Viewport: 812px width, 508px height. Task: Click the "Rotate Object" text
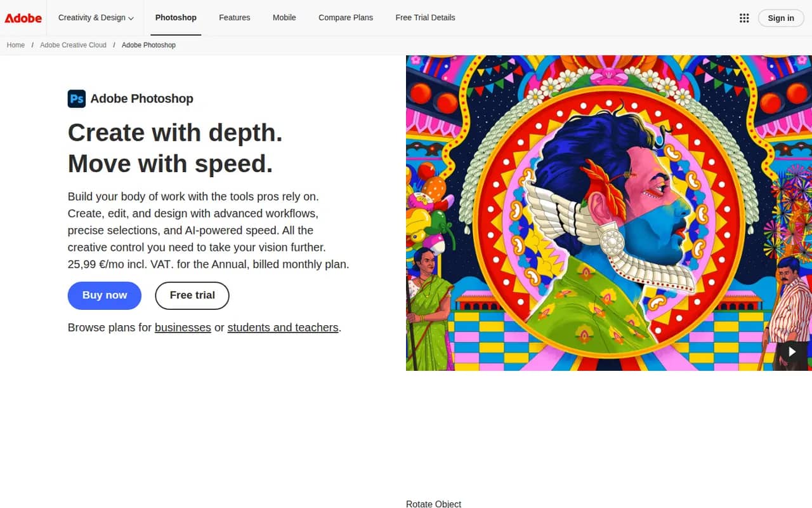(433, 504)
